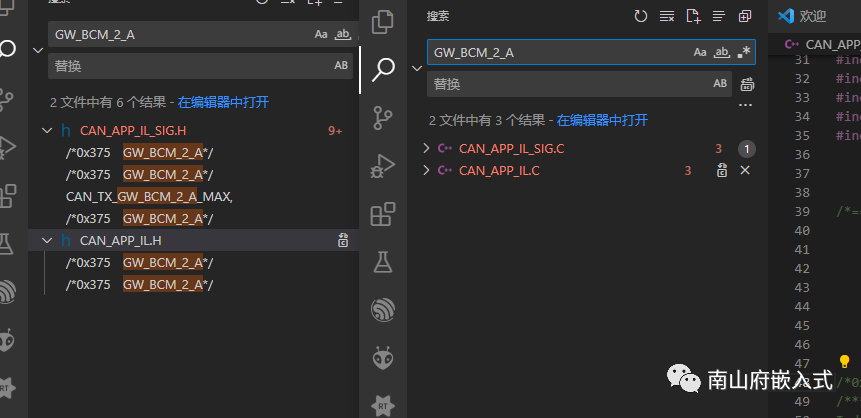Collapse all search results icon
This screenshot has width=861, height=418.
744,16
